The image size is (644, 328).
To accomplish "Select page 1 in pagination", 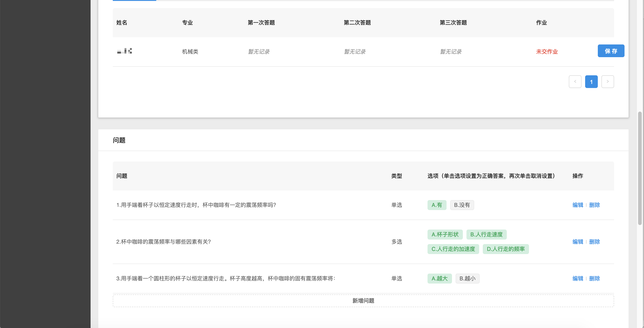I will pyautogui.click(x=591, y=82).
